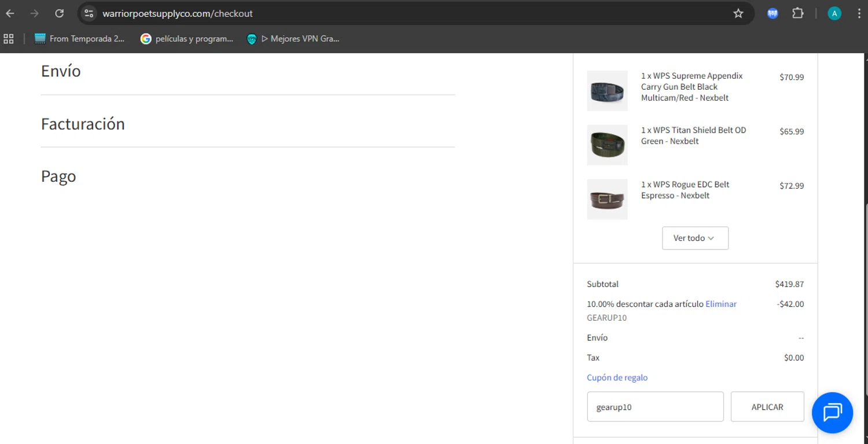Bookmark this page with the star icon
This screenshot has height=444, width=868.
[738, 13]
